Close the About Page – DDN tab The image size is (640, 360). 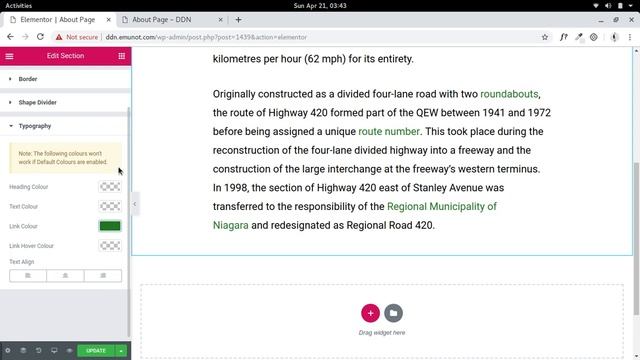[x=220, y=20]
